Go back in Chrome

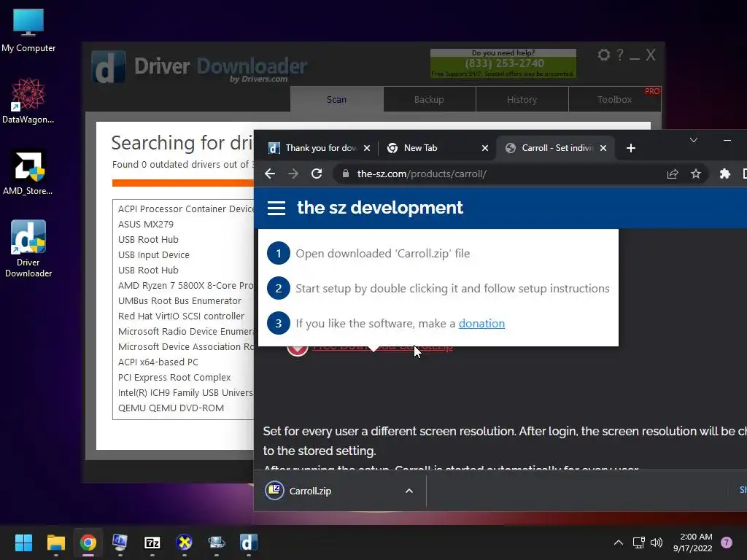pos(270,174)
